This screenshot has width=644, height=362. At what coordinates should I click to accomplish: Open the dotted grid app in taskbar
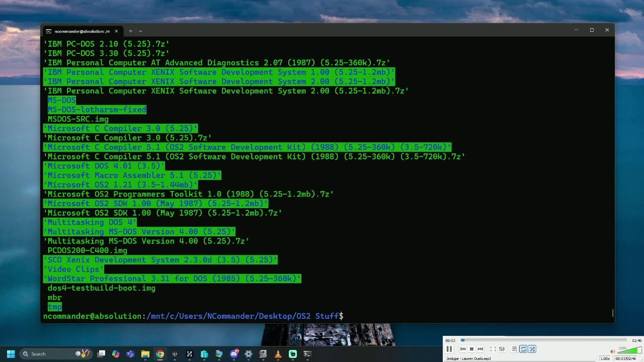(x=175, y=354)
